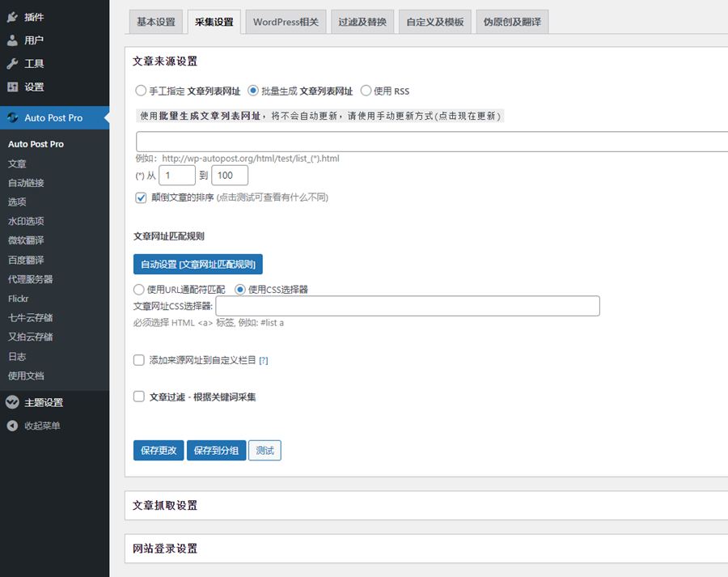
Task: Click the 收起菜单 collapse arrow icon
Action: (12, 426)
